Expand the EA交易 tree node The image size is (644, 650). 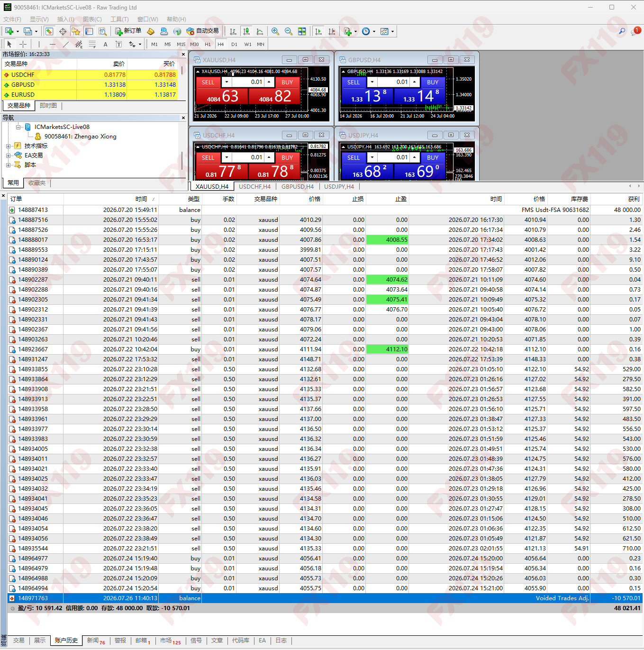tap(8, 156)
